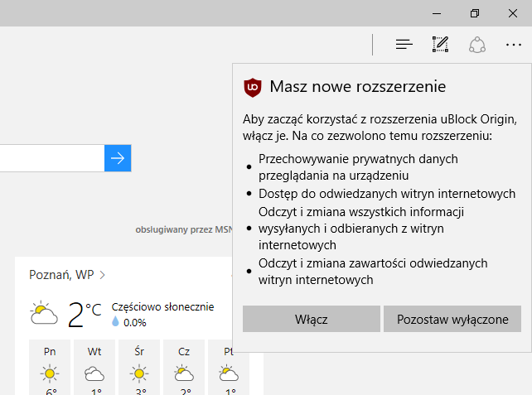Viewport: 532px width, 395px height.
Task: Close the browser window
Action: tap(513, 13)
